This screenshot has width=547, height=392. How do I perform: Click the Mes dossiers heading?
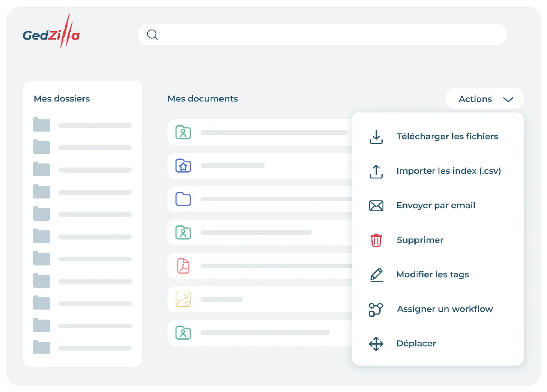click(x=62, y=98)
